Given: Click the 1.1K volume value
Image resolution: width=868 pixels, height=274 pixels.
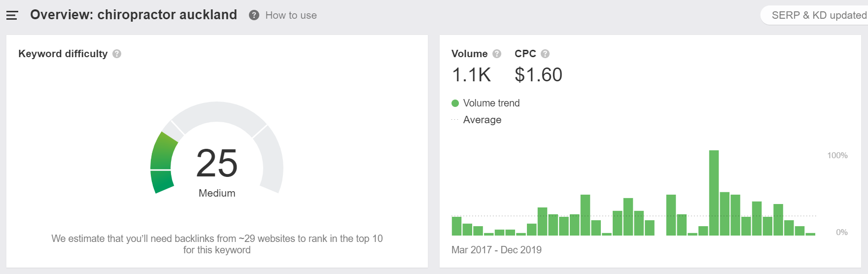Looking at the screenshot, I should point(471,75).
